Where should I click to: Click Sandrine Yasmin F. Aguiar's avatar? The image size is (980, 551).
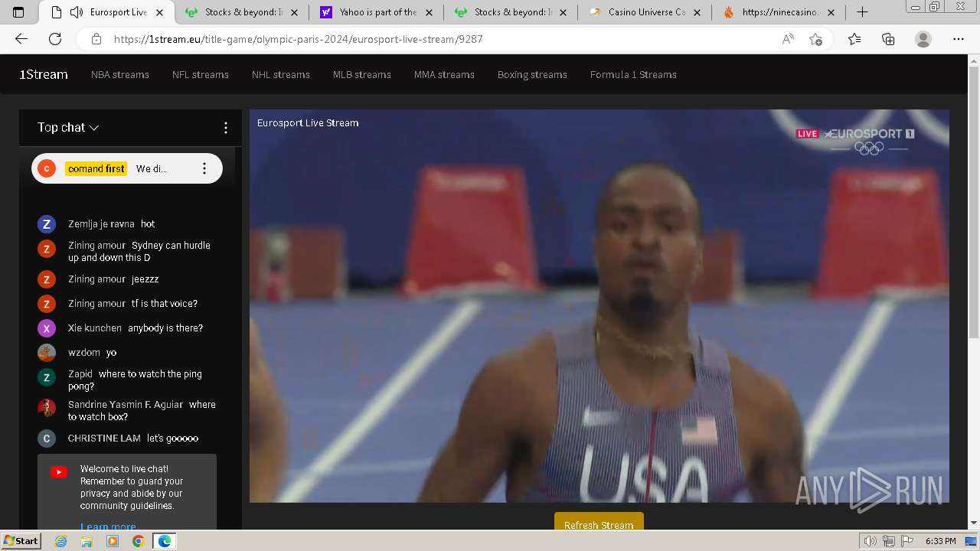pyautogui.click(x=47, y=408)
